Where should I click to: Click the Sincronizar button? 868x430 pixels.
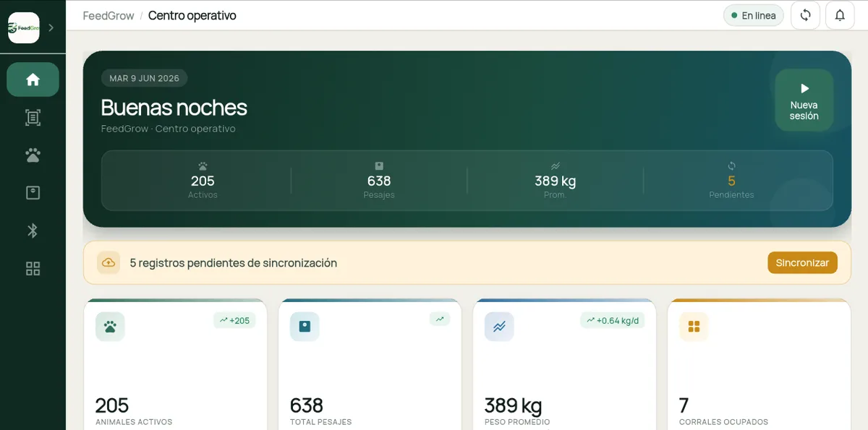(x=802, y=263)
